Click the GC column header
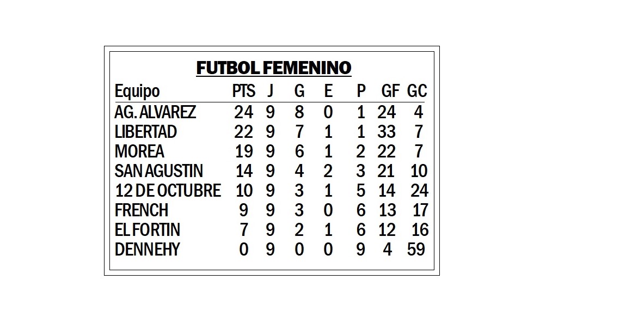Viewport: 644px width, 322px height. click(x=417, y=91)
